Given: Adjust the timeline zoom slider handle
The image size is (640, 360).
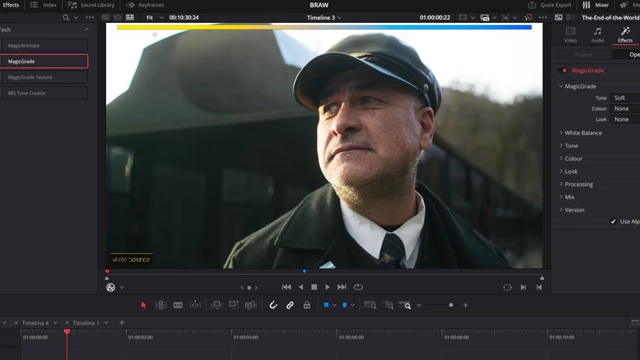Looking at the screenshot, I should pyautogui.click(x=451, y=305).
